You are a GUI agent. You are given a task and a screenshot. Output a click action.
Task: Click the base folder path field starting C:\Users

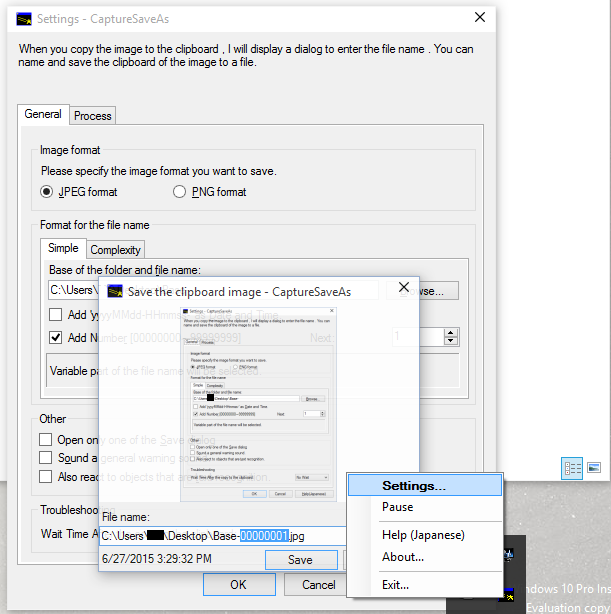(73, 290)
